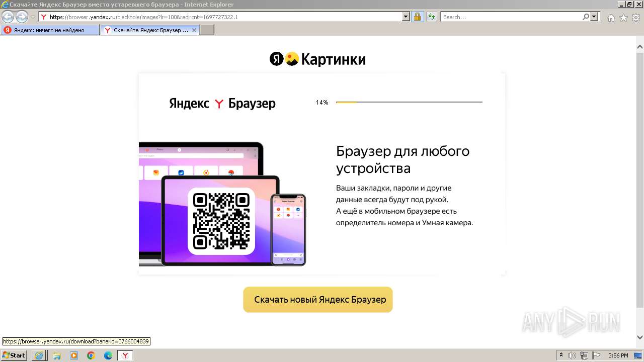Click the Яндекс Картинки logo
Screen dimensions: 644x362
click(x=317, y=59)
